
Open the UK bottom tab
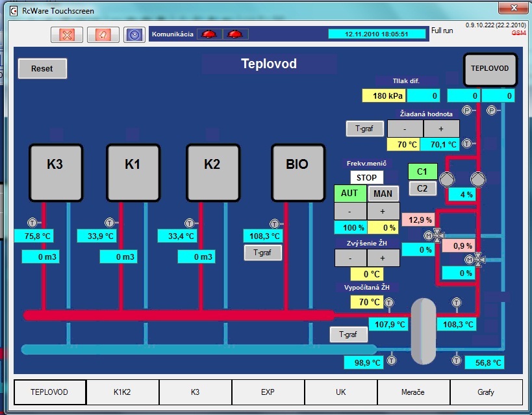click(340, 392)
